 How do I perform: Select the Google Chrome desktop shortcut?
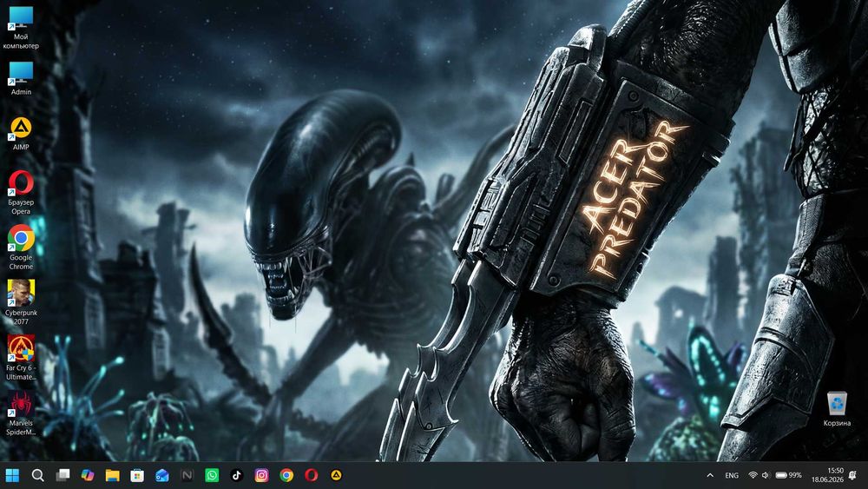pyautogui.click(x=21, y=248)
